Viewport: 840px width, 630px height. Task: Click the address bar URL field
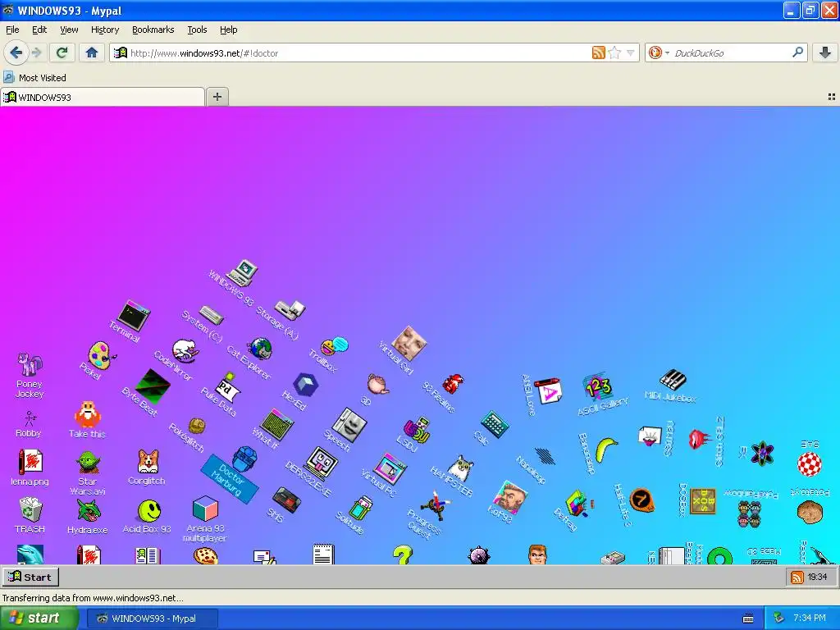tap(354, 53)
